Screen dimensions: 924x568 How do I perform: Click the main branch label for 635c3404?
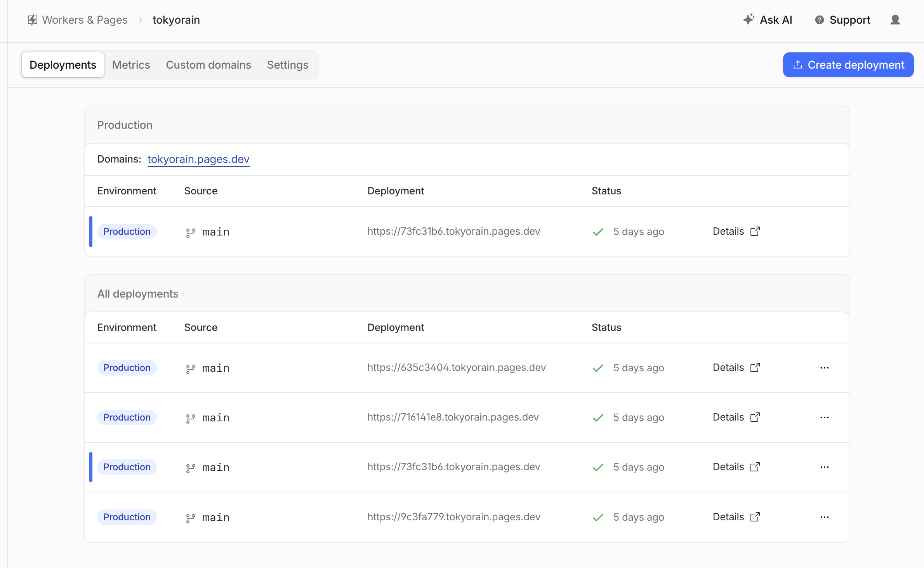point(216,368)
